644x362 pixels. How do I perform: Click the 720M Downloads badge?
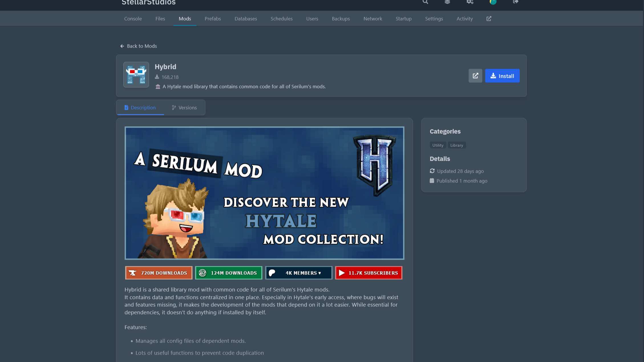pyautogui.click(x=159, y=273)
